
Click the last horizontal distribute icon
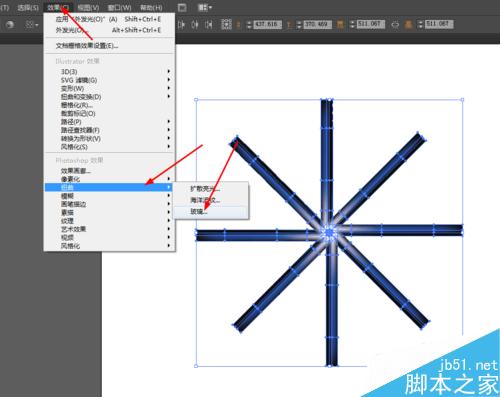coord(209,24)
